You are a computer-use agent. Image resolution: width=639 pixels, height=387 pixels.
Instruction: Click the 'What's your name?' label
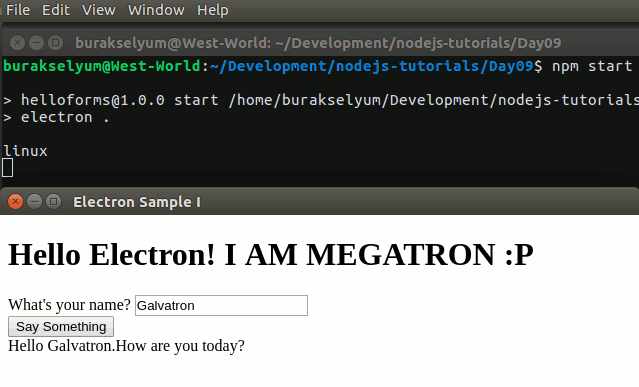click(x=69, y=305)
